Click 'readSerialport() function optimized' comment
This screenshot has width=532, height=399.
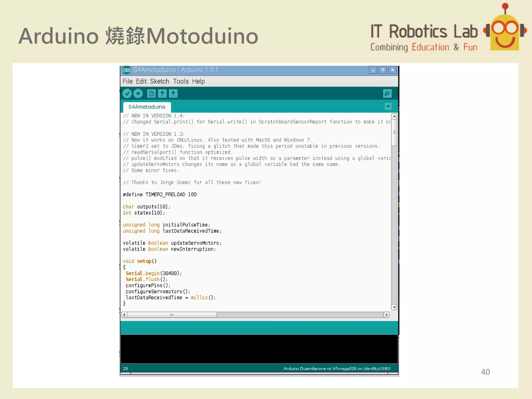tap(178, 152)
